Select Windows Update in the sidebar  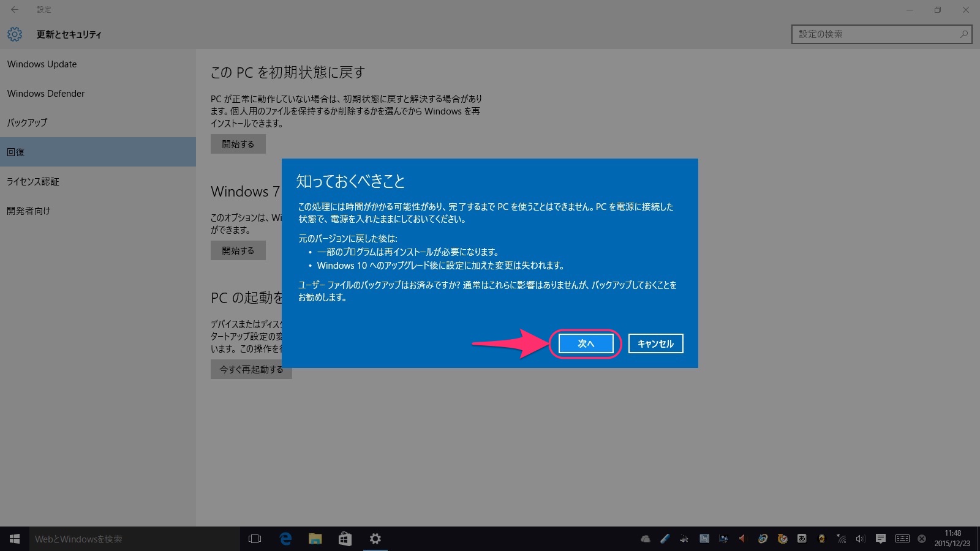click(98, 64)
